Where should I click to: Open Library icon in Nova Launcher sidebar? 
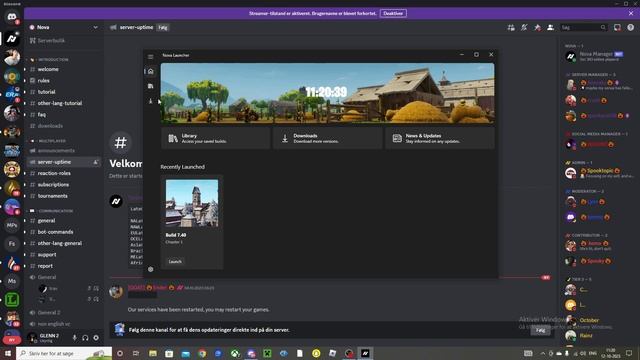tap(151, 86)
